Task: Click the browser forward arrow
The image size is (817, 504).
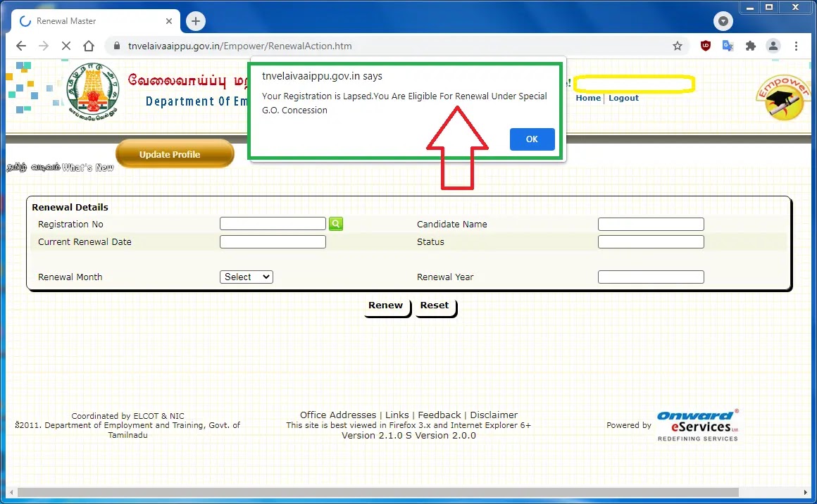Action: [44, 46]
